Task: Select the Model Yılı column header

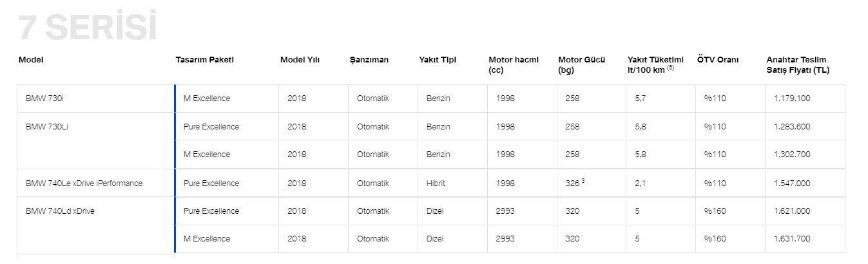Action: (300, 60)
